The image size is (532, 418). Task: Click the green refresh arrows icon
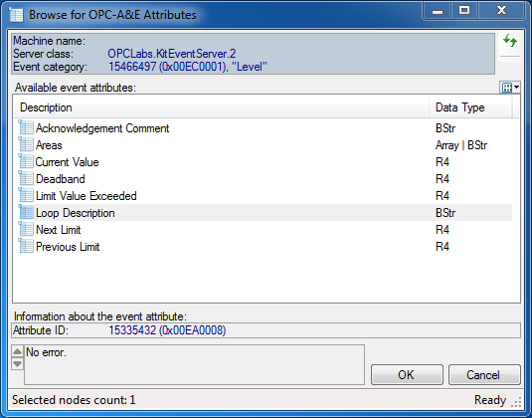[x=509, y=41]
